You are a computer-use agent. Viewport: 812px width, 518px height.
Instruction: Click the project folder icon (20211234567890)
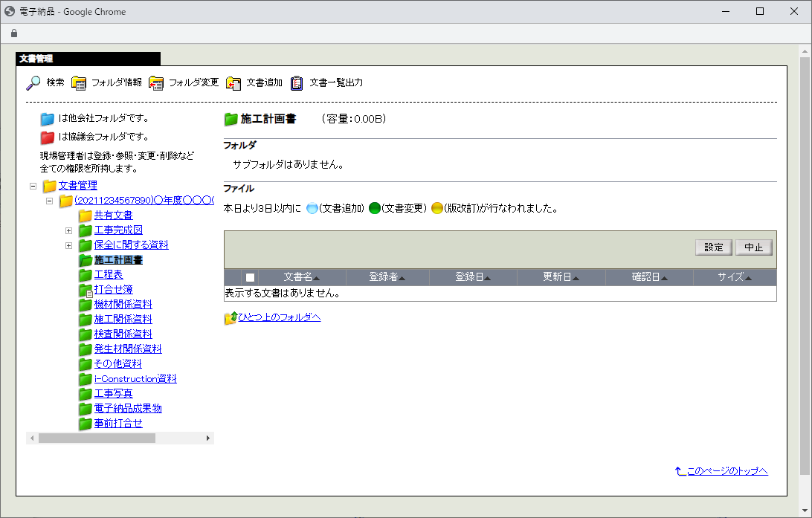[x=65, y=200]
